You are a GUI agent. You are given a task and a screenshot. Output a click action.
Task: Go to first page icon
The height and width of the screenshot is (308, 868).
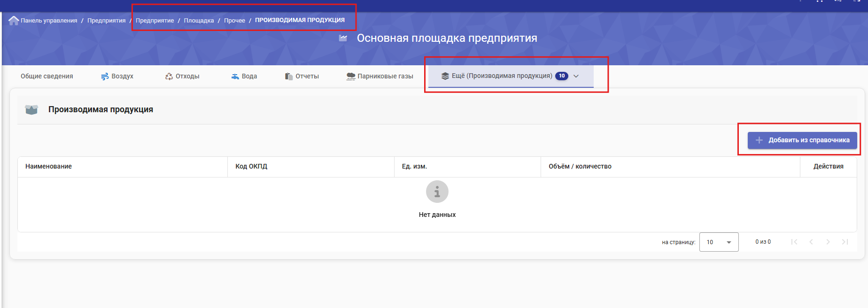coord(794,242)
